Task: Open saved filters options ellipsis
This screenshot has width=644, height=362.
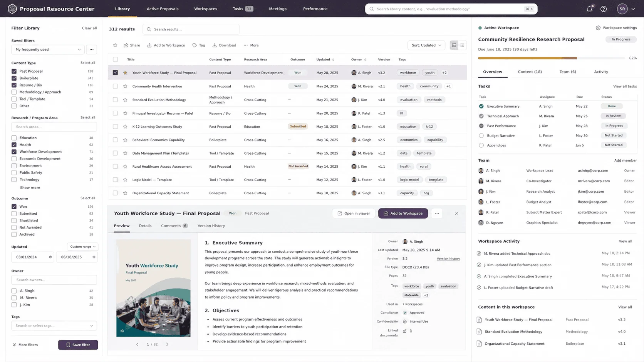Action: point(91,49)
